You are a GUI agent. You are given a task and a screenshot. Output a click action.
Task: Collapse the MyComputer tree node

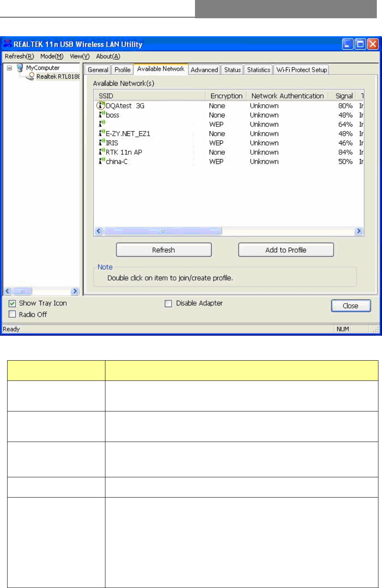click(x=10, y=68)
